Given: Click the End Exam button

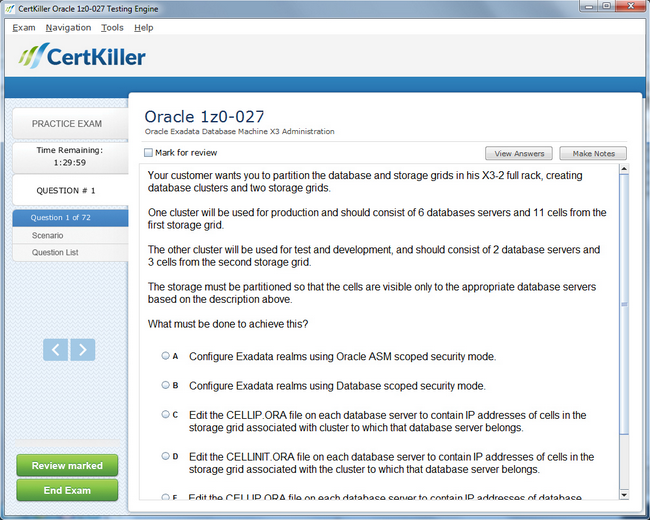Looking at the screenshot, I should (67, 491).
